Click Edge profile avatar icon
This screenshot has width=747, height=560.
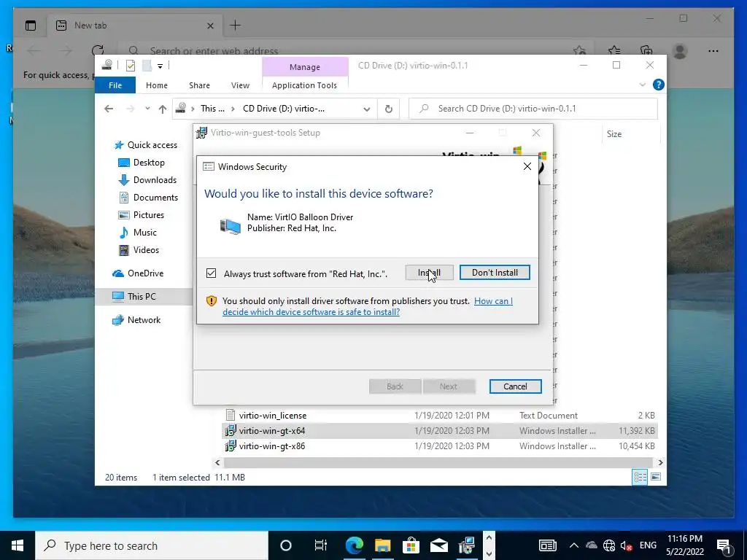(x=680, y=51)
